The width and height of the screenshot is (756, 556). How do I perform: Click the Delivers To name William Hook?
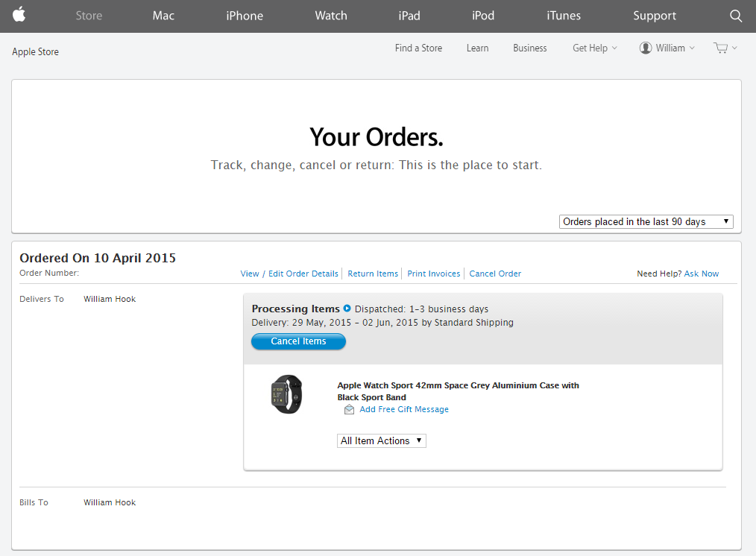pos(110,299)
